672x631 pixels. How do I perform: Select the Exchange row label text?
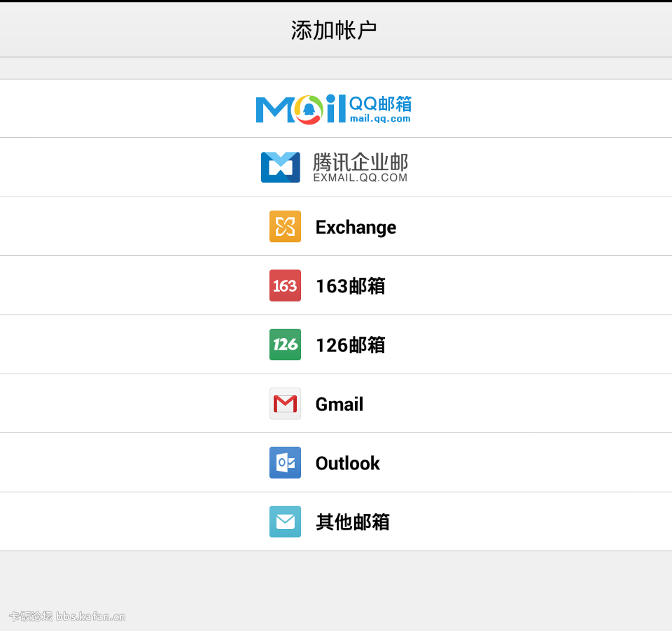(356, 227)
